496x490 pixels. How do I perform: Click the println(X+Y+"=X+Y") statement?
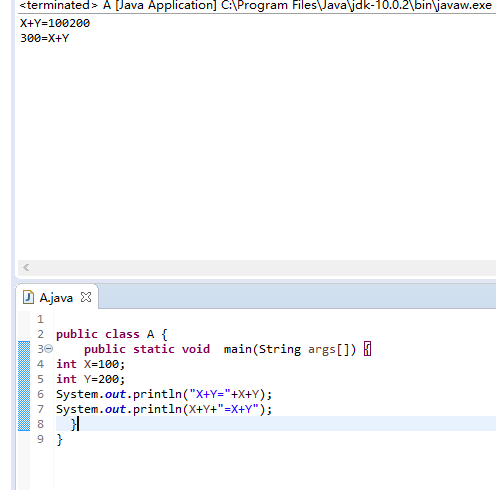point(164,409)
